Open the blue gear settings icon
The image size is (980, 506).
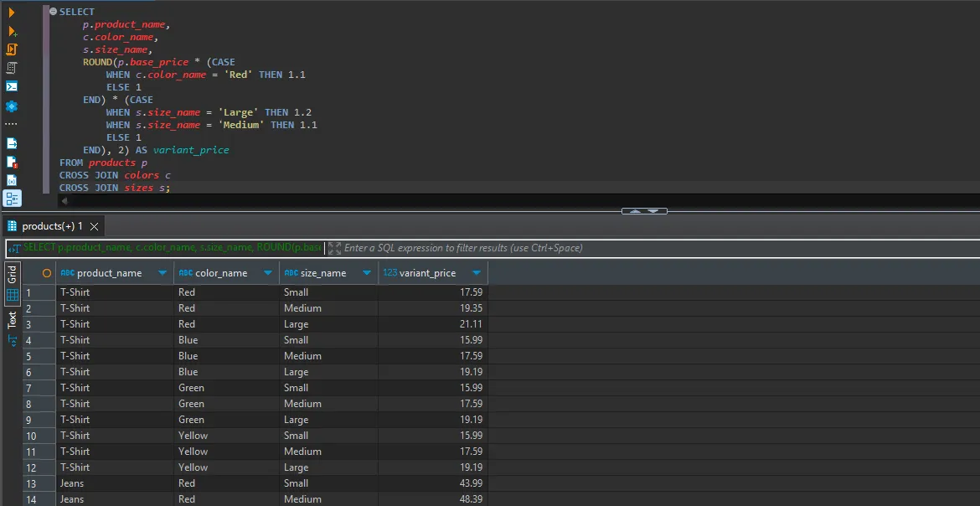11,106
